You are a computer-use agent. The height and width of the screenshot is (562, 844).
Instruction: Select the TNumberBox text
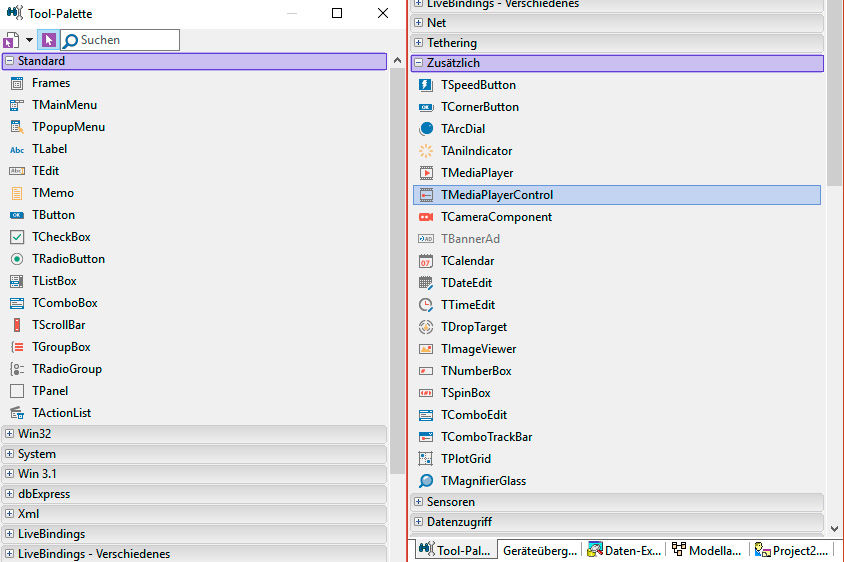[476, 371]
